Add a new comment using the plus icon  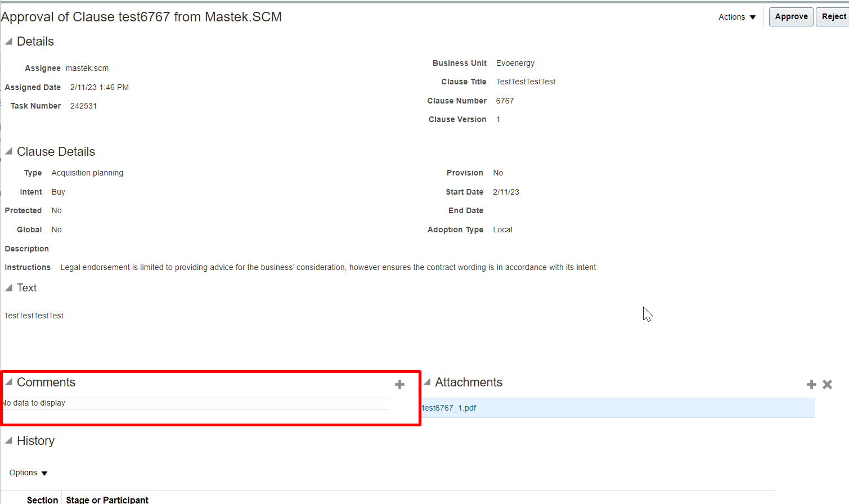pos(399,384)
